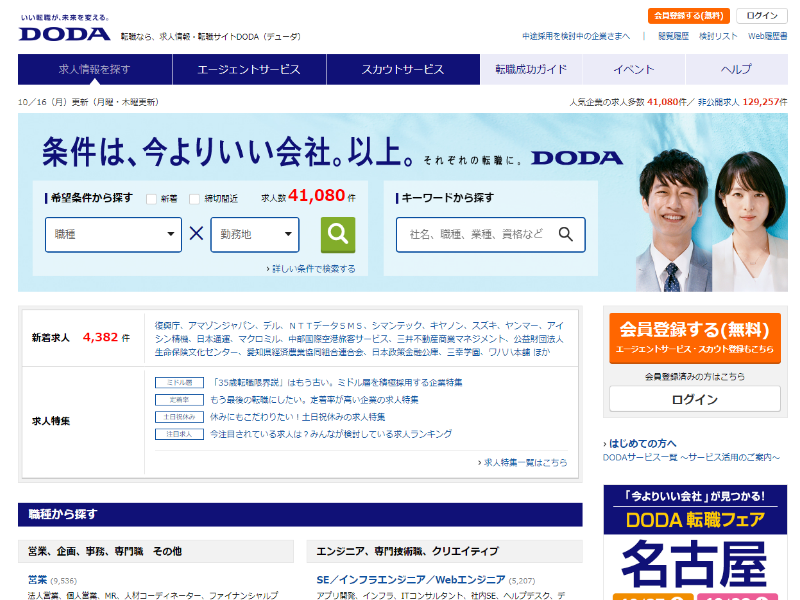Open the 閲覧履歴 link

pos(673,36)
